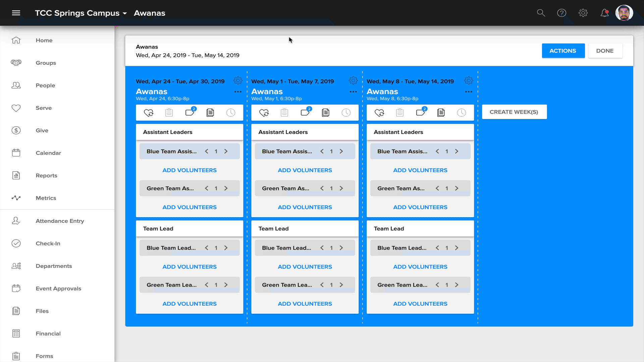Viewport: 644px width, 362px height.
Task: Click the ACTIONS button
Action: point(563,51)
